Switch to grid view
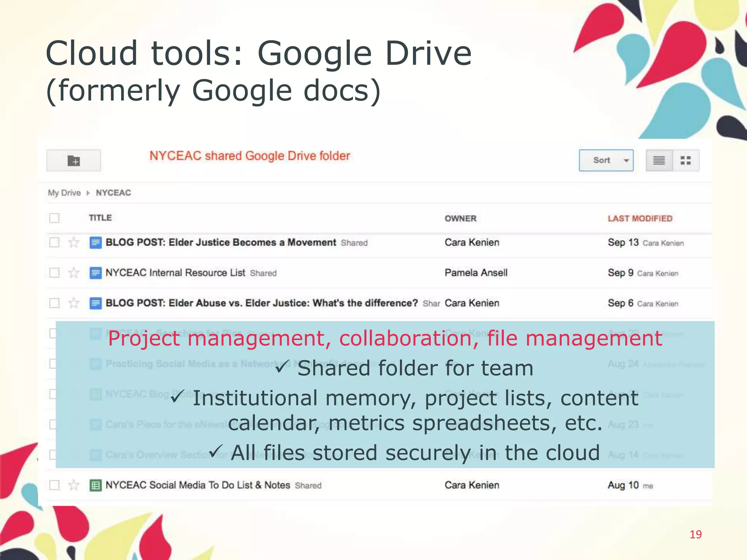 [686, 160]
